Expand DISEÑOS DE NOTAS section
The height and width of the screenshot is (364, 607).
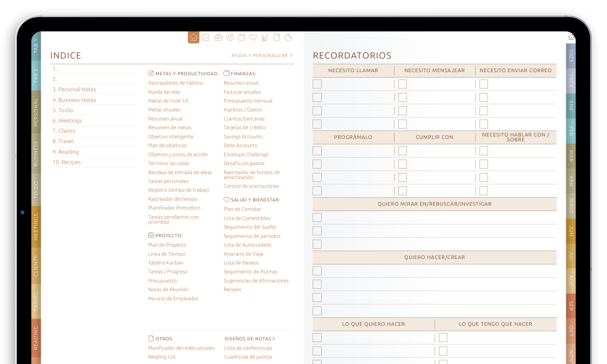click(x=249, y=339)
